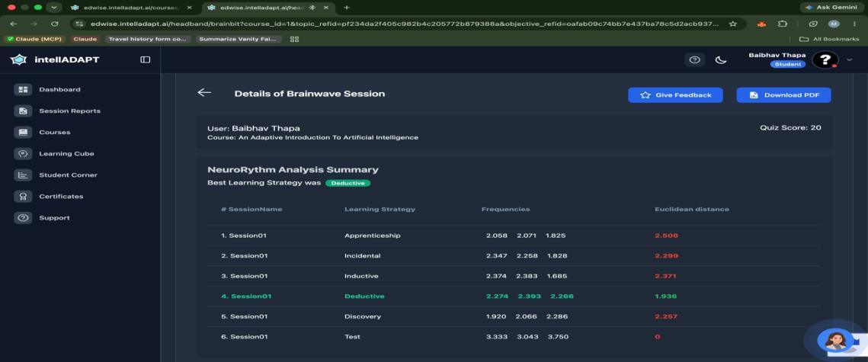The width and height of the screenshot is (868, 362).
Task: Collapse the sidebar panel icon
Action: pyautogui.click(x=145, y=59)
